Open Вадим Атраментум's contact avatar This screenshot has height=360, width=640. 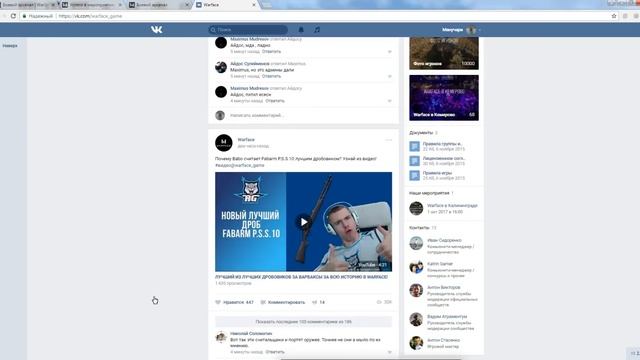[x=416, y=320]
